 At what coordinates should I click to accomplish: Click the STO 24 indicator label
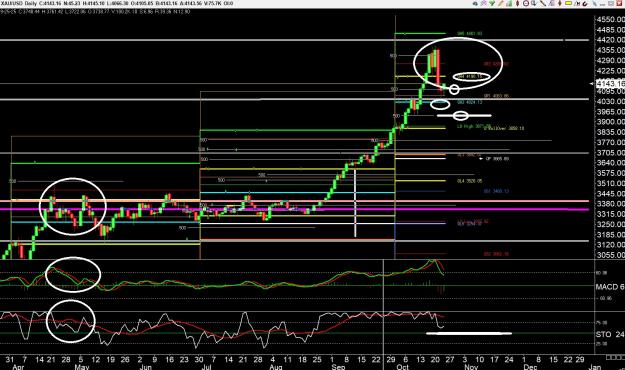[610, 334]
